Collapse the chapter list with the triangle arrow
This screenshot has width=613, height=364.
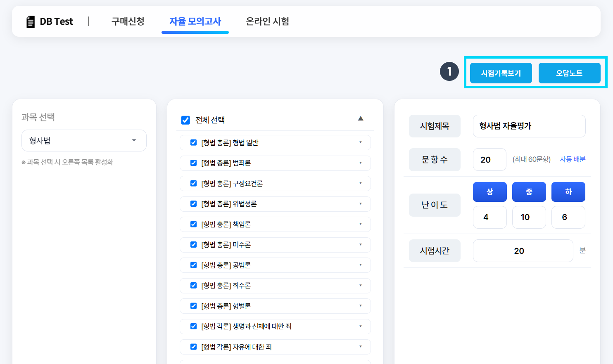tap(360, 118)
